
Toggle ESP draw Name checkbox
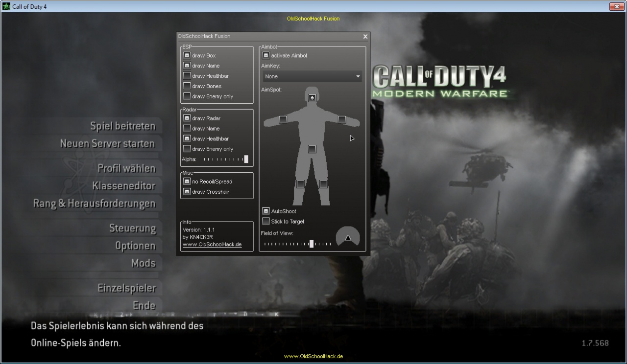187,66
